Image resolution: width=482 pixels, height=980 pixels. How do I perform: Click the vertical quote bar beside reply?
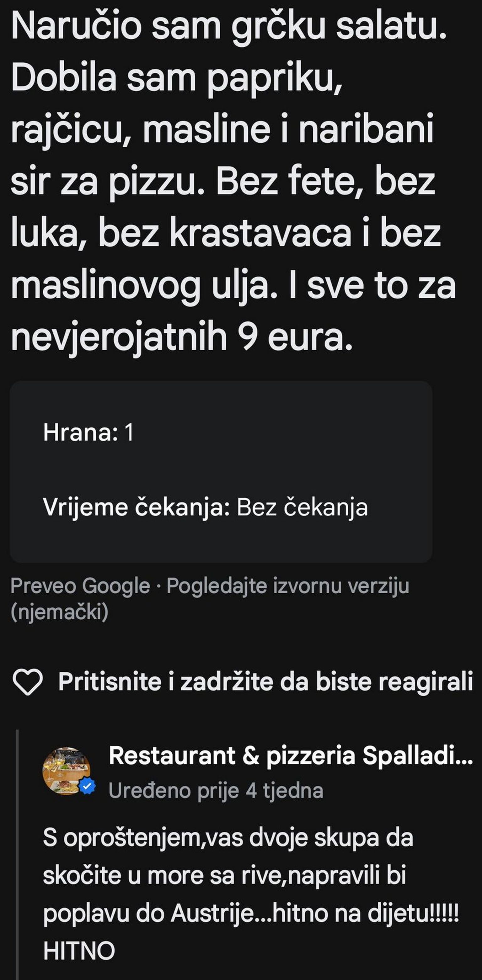tap(18, 852)
